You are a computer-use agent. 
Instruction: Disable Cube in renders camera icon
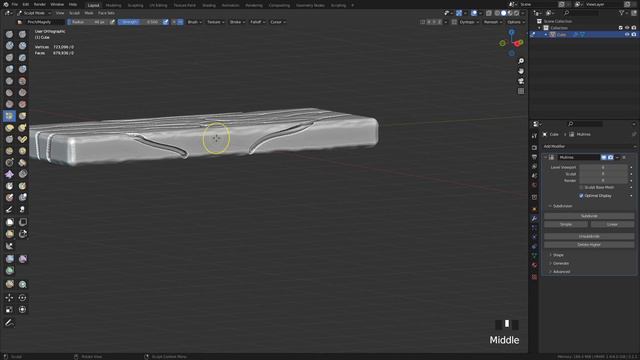pos(634,35)
